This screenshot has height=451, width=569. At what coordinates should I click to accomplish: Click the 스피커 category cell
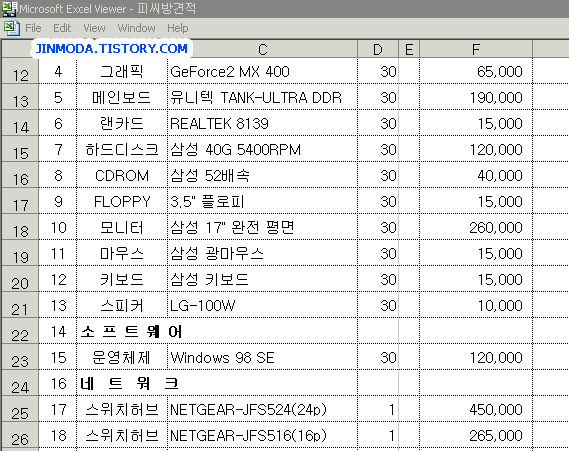pos(122,306)
